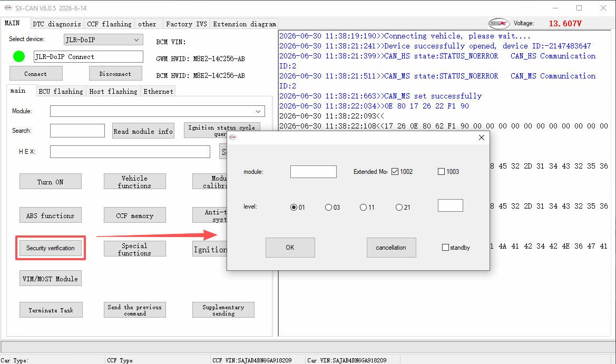Screen dimensions: 616x364
Task: Focus the dialog module input field
Action: 313,172
